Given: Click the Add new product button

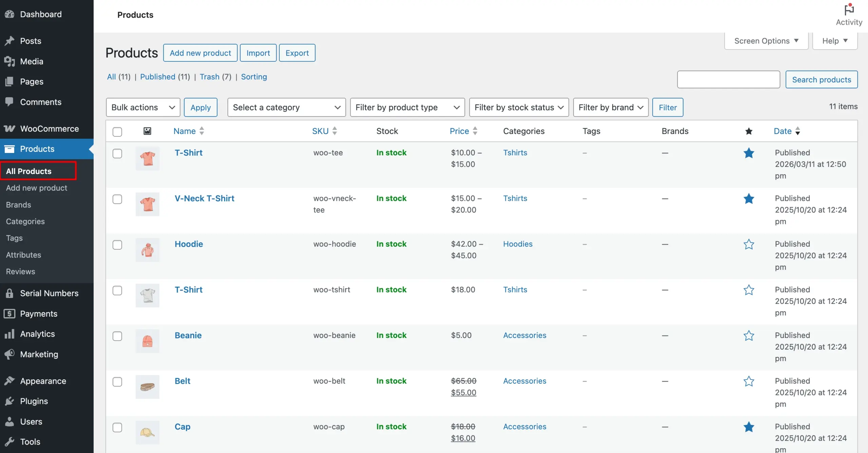Looking at the screenshot, I should 200,53.
